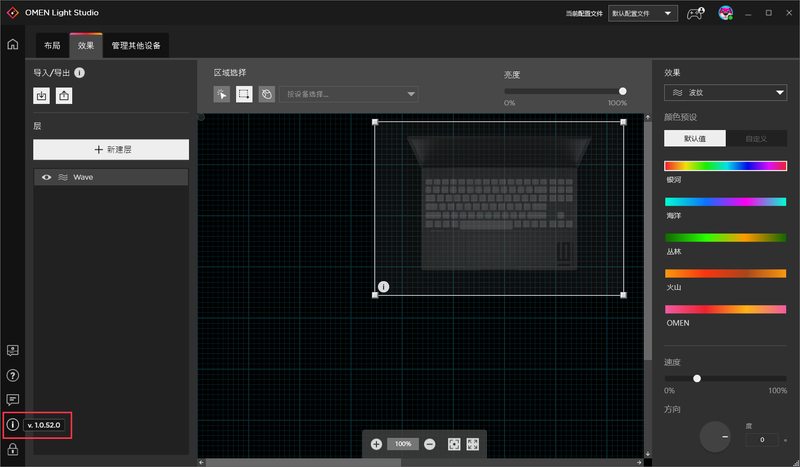Click the zoom out minus icon
Screen dimensions: 800x467
coord(430,444)
